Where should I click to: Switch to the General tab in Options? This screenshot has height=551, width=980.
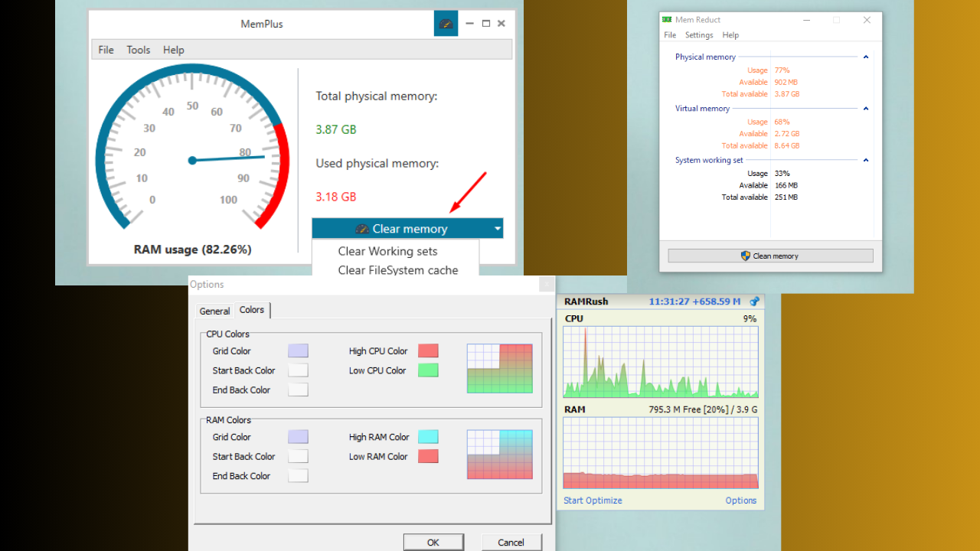(x=214, y=311)
